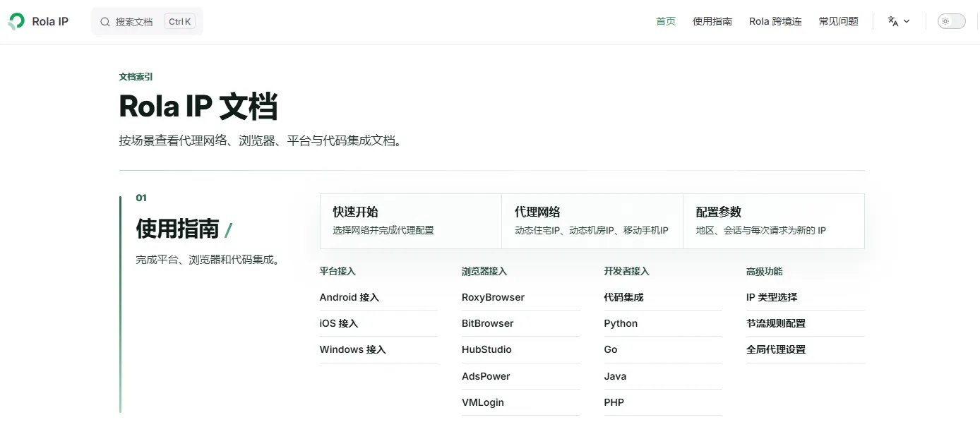
Task: Go to Rola 跨境连 in navbar
Action: [x=775, y=21]
